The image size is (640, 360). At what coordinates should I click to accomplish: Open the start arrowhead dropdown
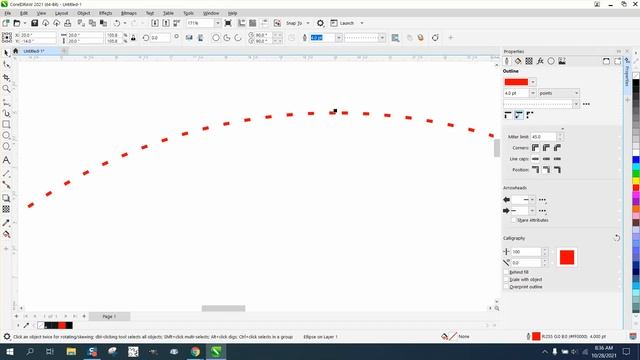point(532,200)
